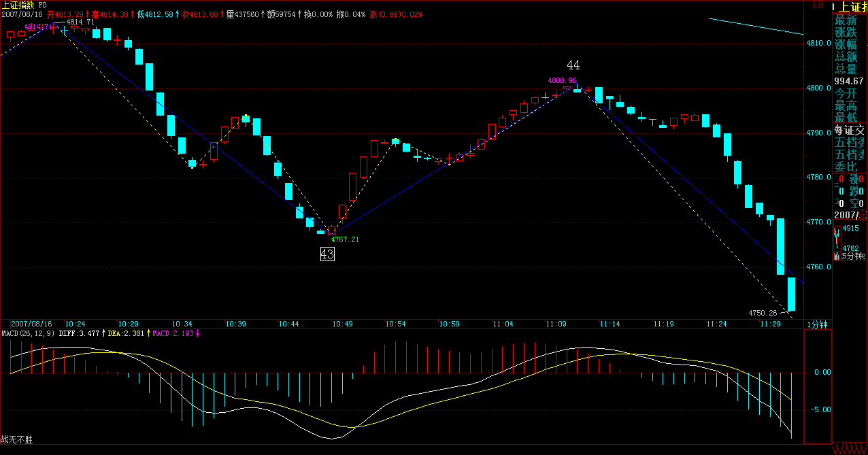Image resolution: width=868 pixels, height=455 pixels.
Task: Click the 战无不胜 watermark text
Action: 17,440
